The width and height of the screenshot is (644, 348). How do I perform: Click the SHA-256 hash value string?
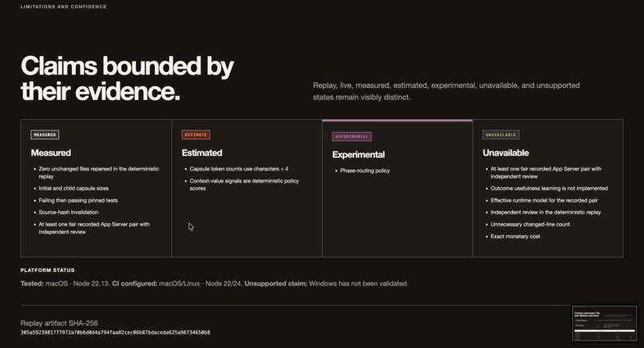[x=115, y=332]
